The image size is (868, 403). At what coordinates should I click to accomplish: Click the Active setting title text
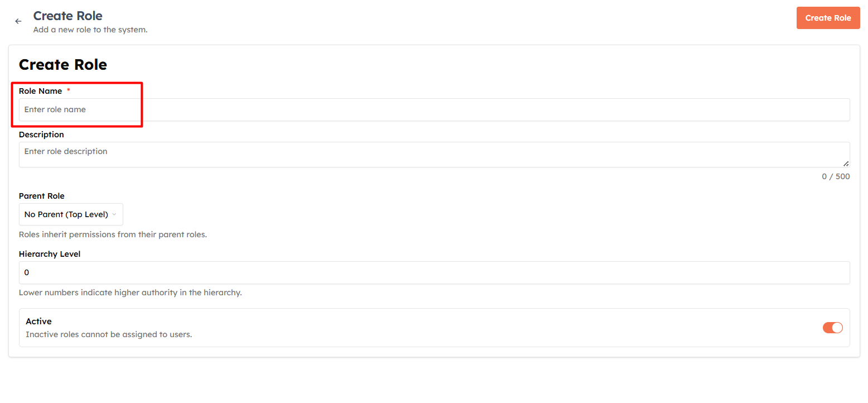38,322
